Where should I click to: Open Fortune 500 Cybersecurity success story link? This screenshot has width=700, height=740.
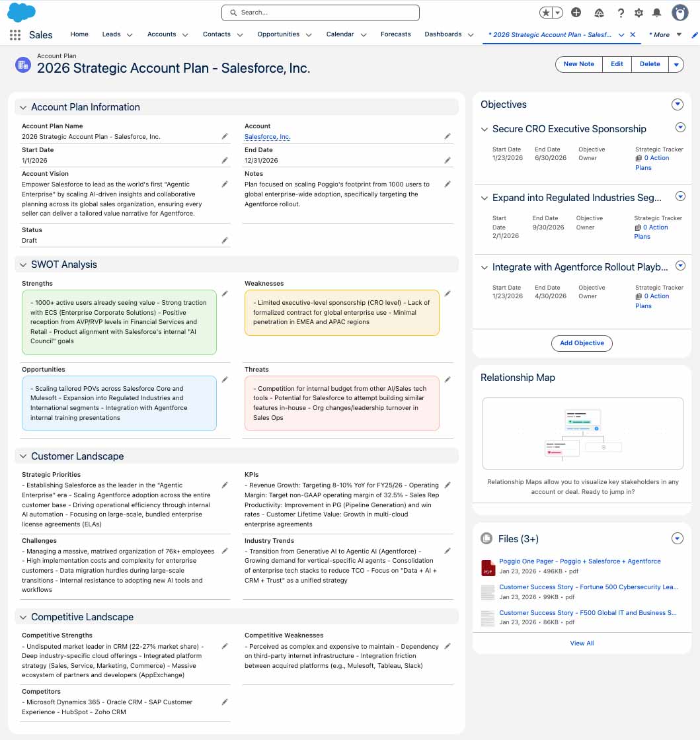pos(589,587)
